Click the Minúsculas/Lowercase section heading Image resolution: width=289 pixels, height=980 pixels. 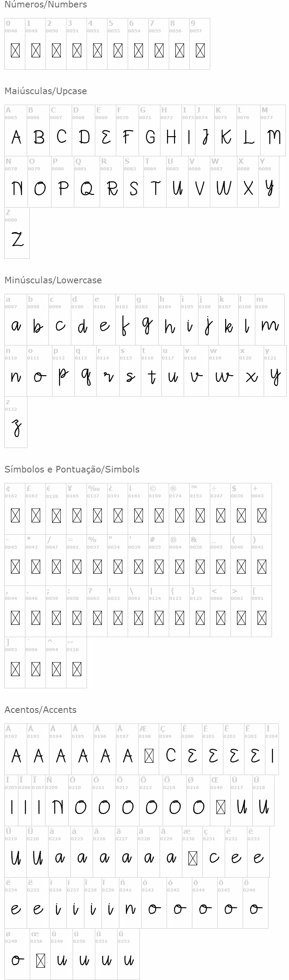tap(53, 280)
